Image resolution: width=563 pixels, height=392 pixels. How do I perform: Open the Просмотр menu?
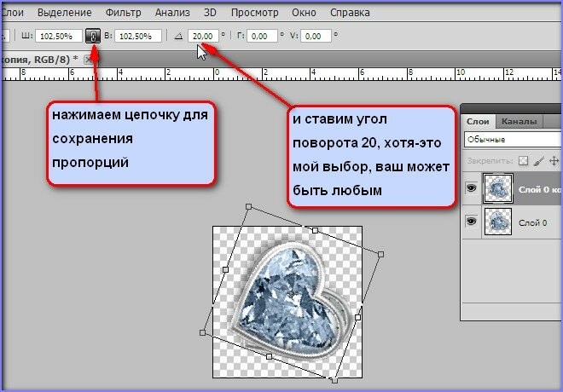pos(256,14)
